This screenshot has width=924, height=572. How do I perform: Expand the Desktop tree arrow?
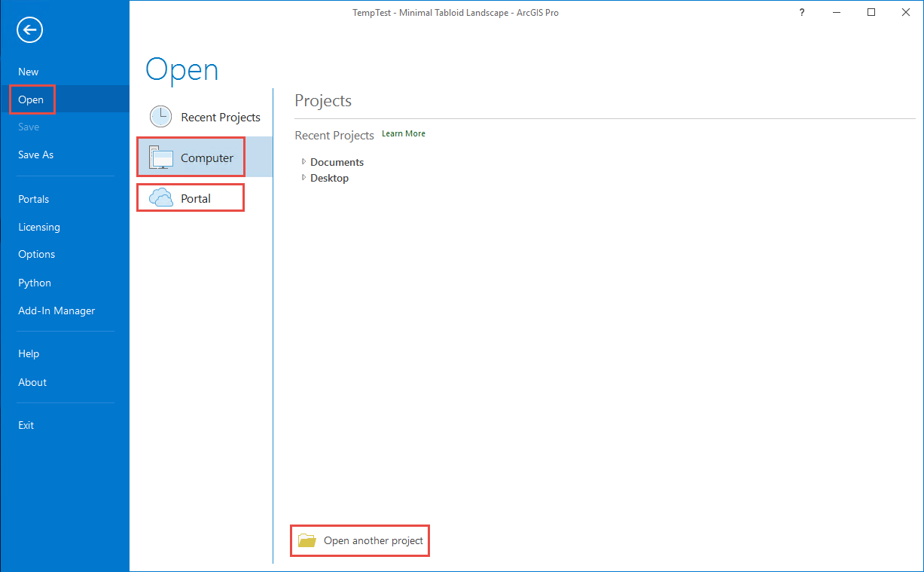303,178
